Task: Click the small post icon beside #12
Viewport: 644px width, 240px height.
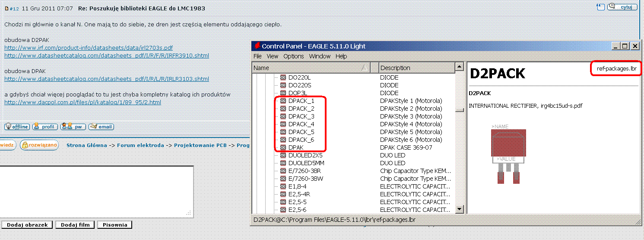Action: pos(6,9)
